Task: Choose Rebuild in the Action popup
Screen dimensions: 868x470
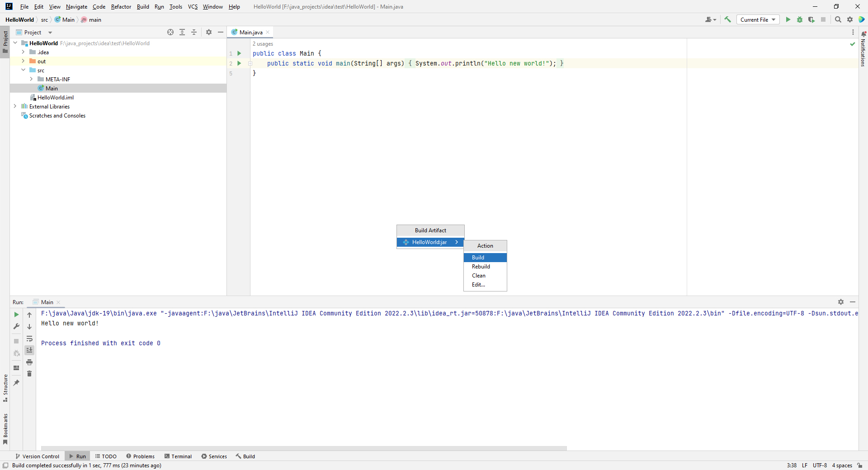Action: 485,267
